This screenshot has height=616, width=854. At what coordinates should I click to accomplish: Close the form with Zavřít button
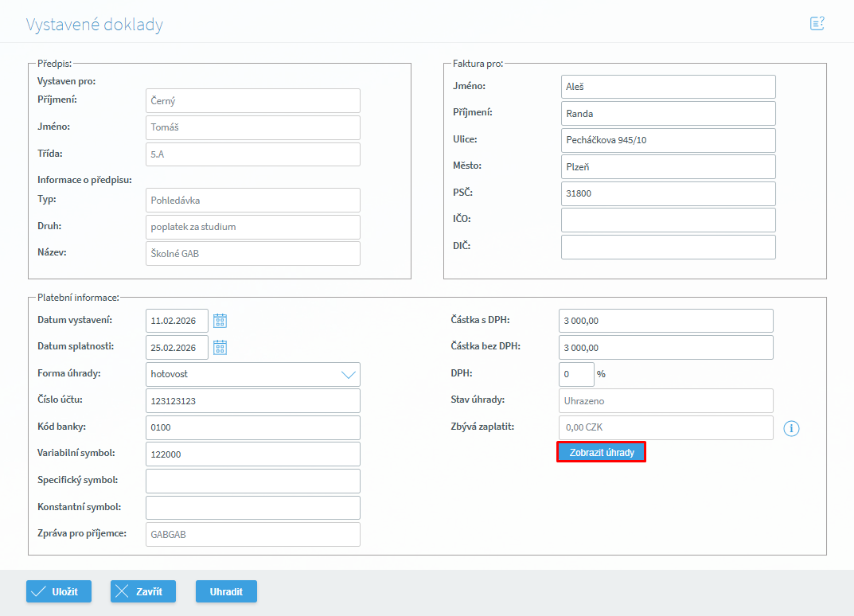(142, 591)
